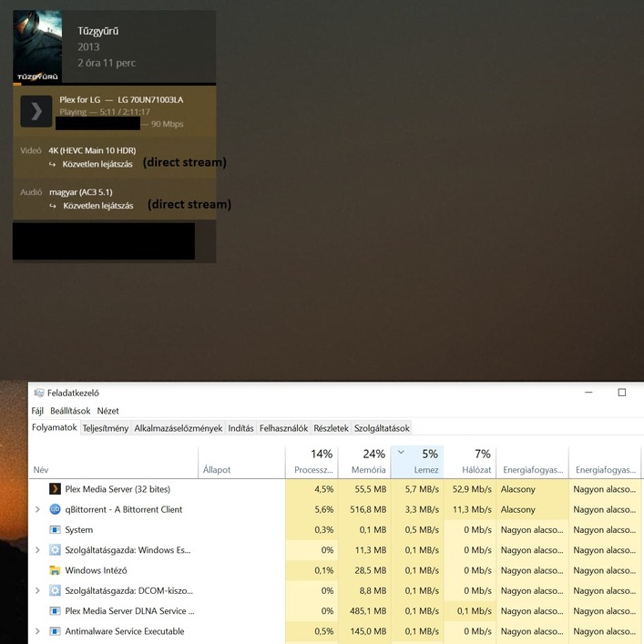Expand the qBittorrent process group
Image resolution: width=644 pixels, height=644 pixels.
(x=37, y=509)
